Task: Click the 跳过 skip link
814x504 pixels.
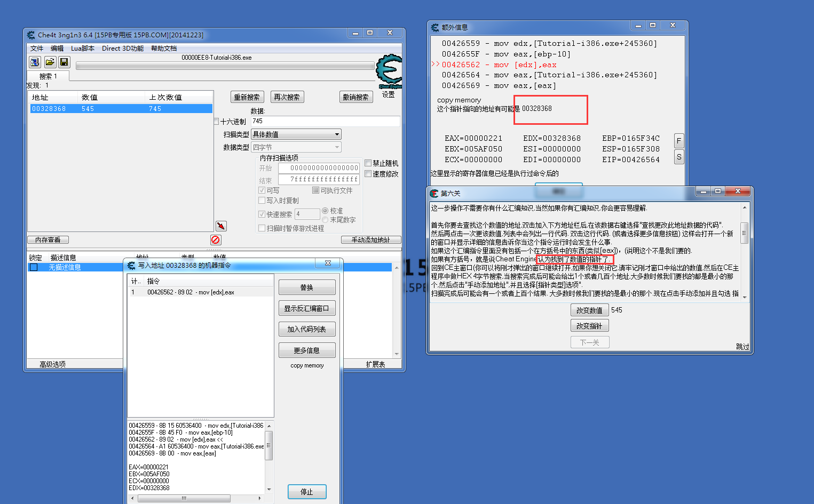Action: click(742, 347)
